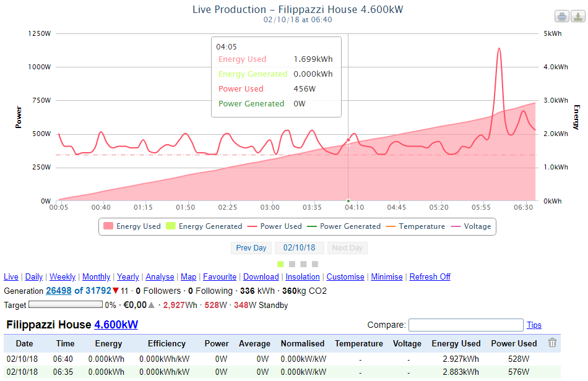Open the 4.600kW system size link
This screenshot has width=588, height=381.
tap(116, 325)
